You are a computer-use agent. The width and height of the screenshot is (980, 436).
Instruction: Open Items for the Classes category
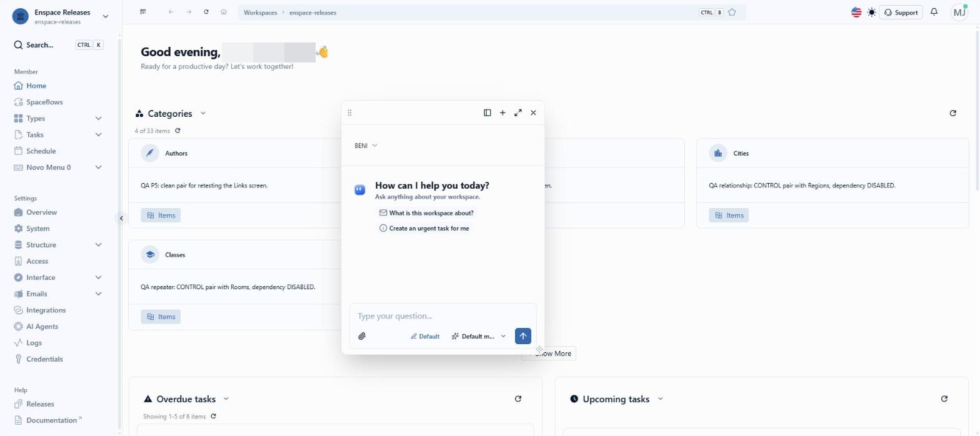point(161,317)
